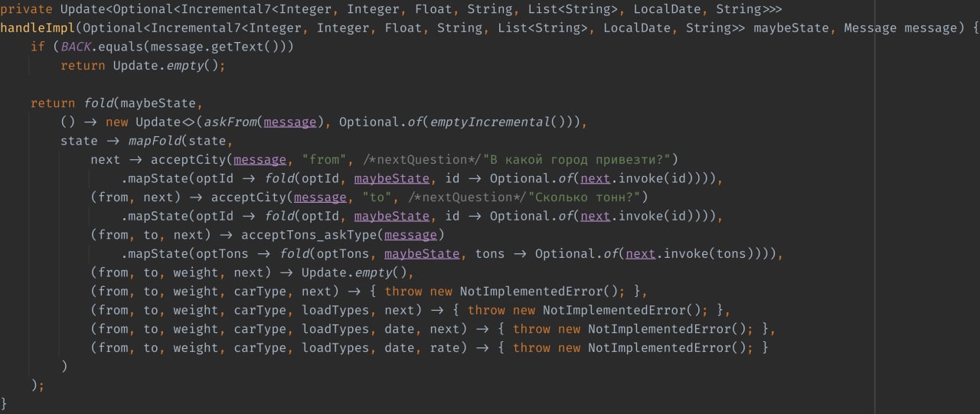This screenshot has height=414, width=980.
Task: Click the mapFold function call
Action: [x=154, y=141]
